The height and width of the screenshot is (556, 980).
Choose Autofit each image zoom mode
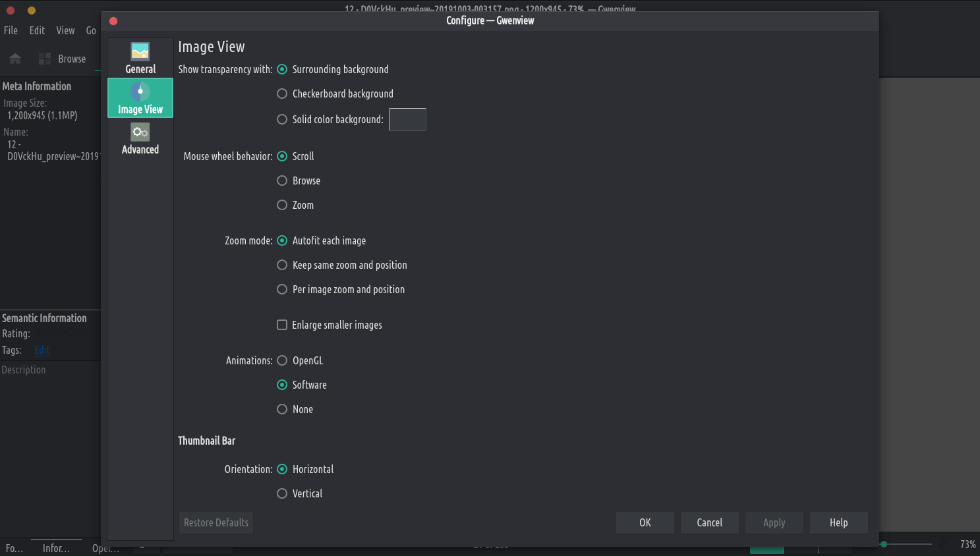(321, 240)
